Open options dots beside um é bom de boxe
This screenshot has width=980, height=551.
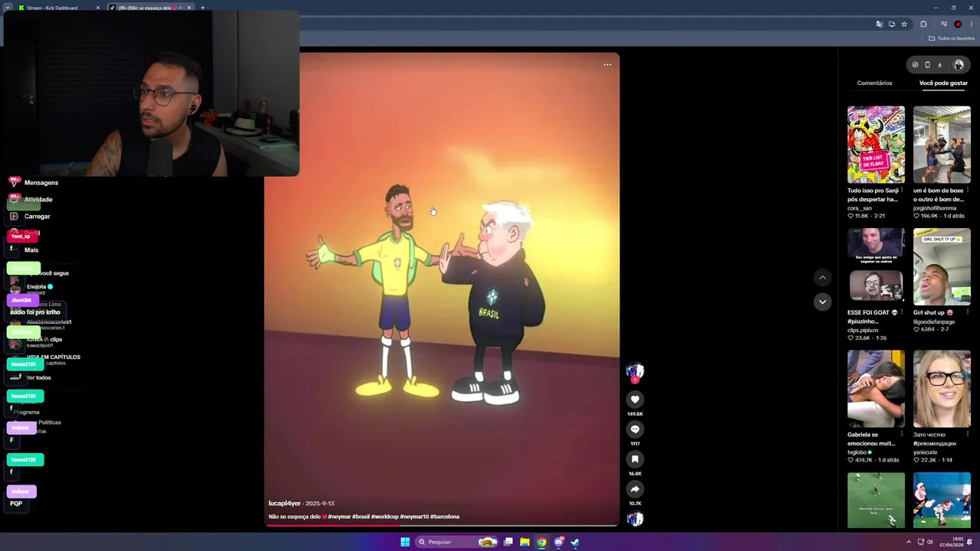pos(968,190)
